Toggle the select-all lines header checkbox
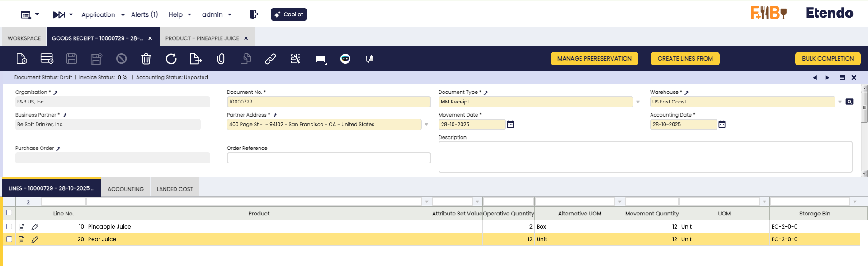 pyautogui.click(x=9, y=213)
